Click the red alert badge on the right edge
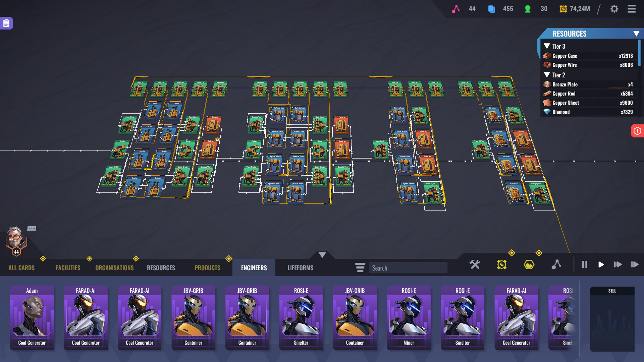 pos(638,131)
